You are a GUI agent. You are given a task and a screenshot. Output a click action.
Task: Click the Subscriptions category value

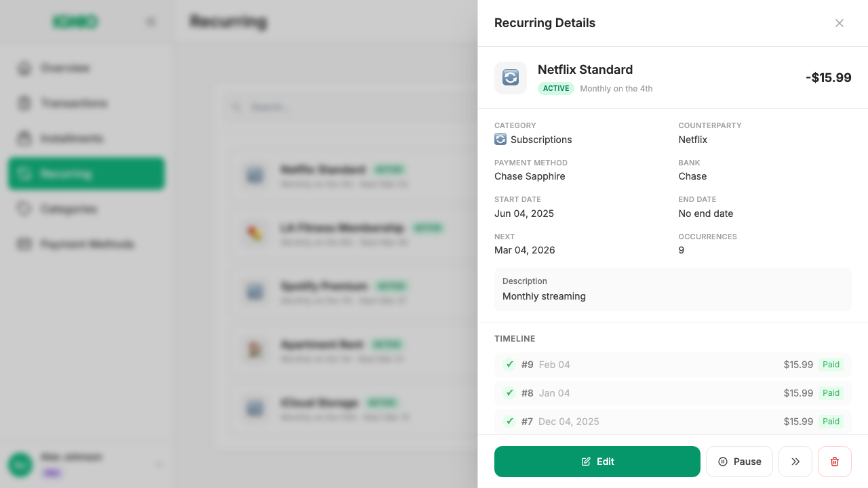click(x=541, y=140)
